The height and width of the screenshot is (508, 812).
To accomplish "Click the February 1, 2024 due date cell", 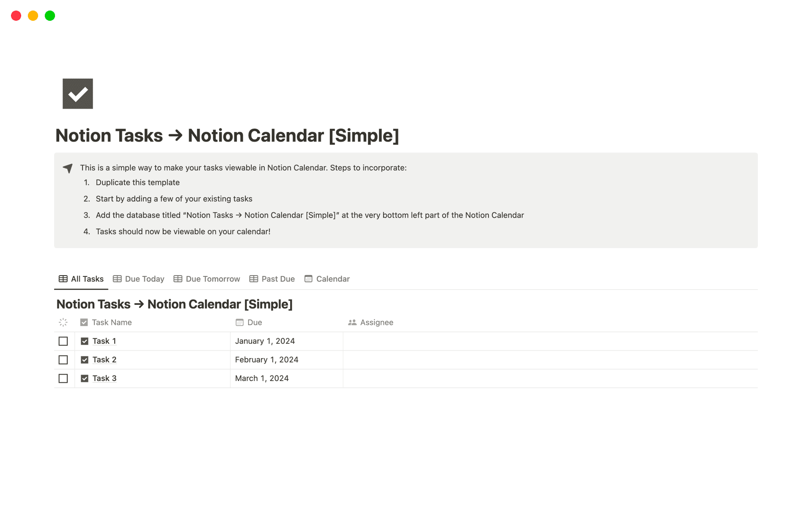I will tap(266, 359).
